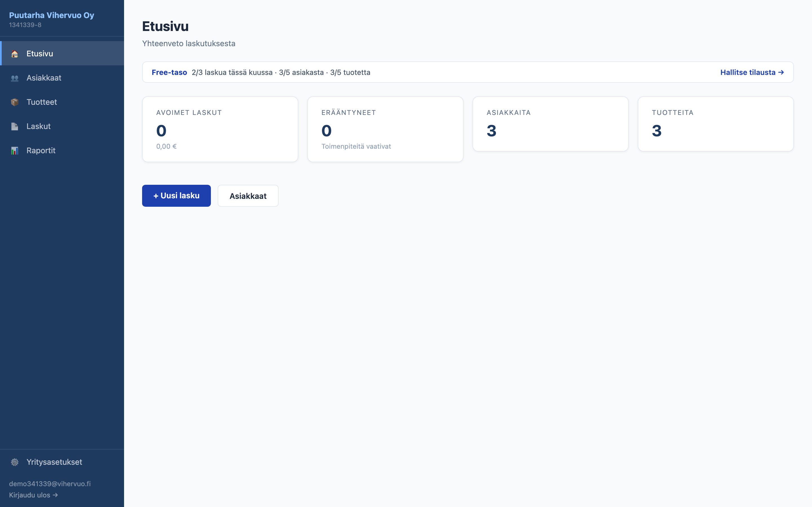Click the gear icon for Yritysasetukset

click(x=14, y=462)
